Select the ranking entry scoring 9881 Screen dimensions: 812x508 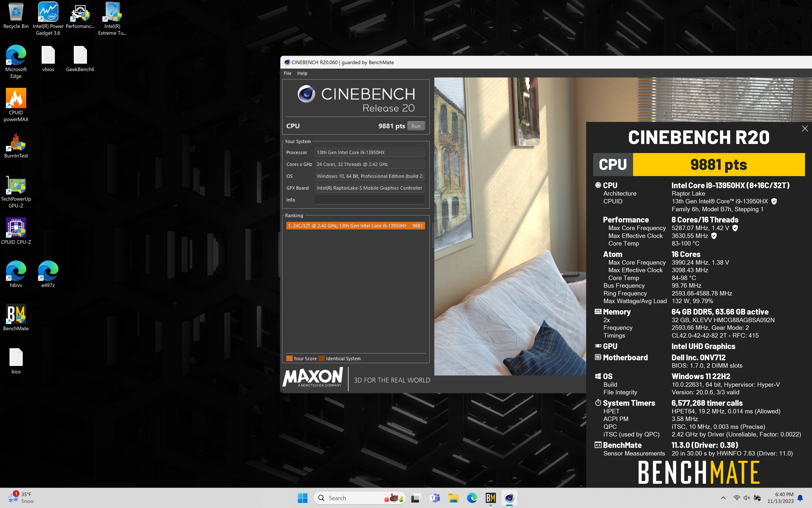click(x=355, y=226)
